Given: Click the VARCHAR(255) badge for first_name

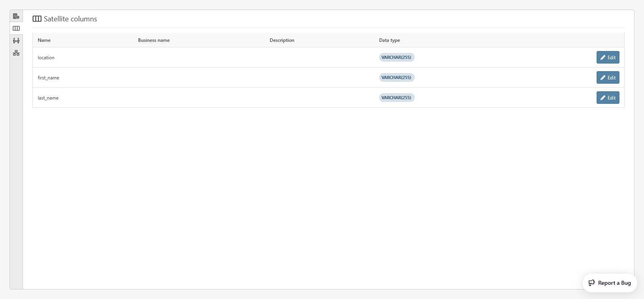Looking at the screenshot, I should point(397,77).
